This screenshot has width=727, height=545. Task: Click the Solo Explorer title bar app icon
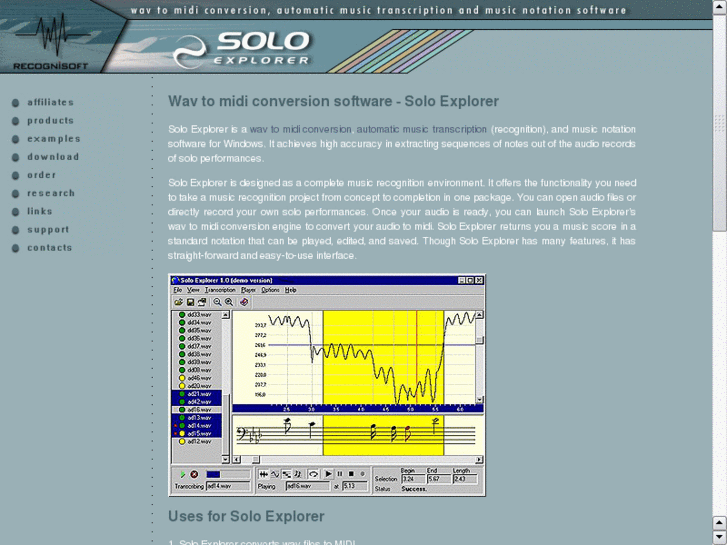[x=175, y=280]
